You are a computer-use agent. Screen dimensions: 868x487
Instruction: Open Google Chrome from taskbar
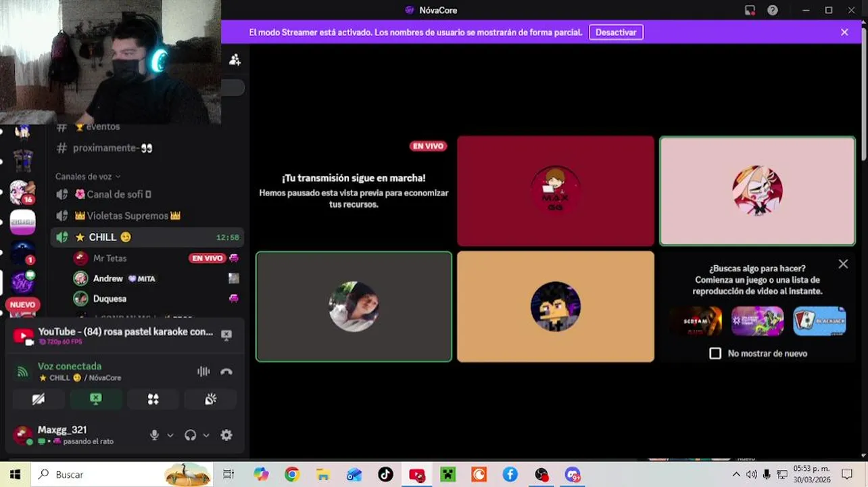pos(292,475)
